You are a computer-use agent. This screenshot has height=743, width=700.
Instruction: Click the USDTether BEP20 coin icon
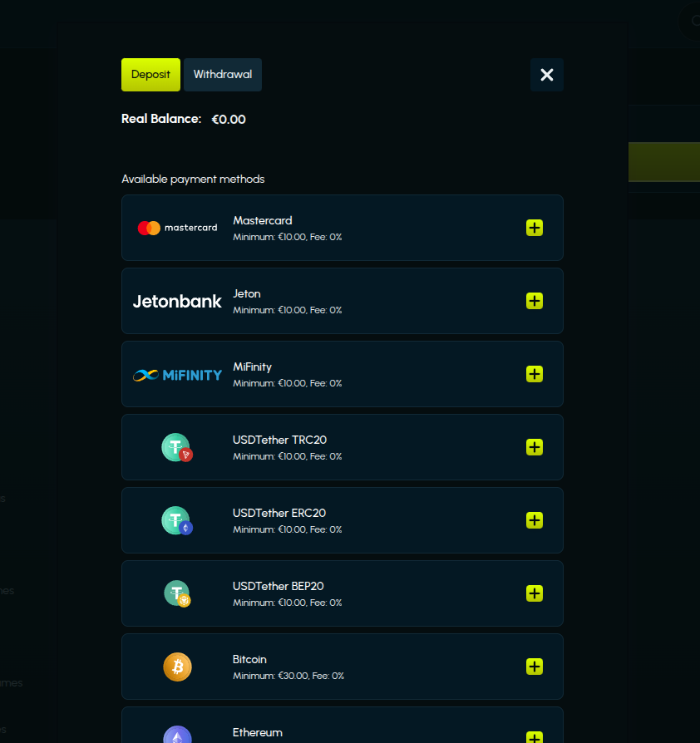[176, 593]
